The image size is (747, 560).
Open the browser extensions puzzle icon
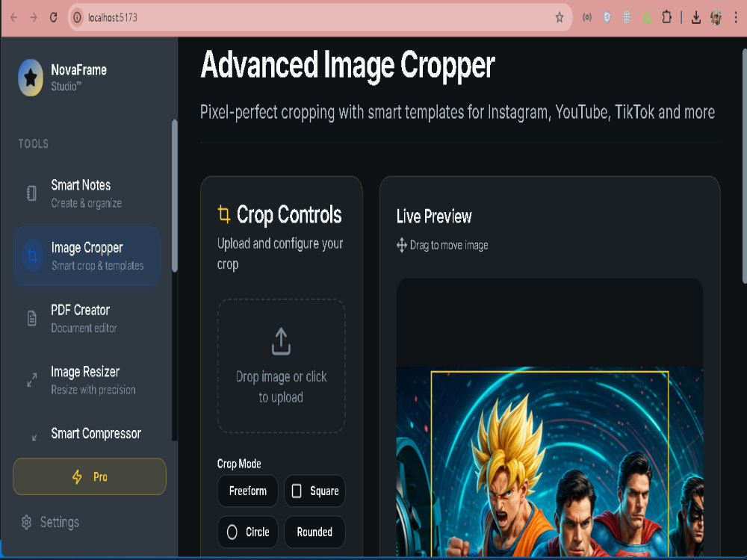666,18
